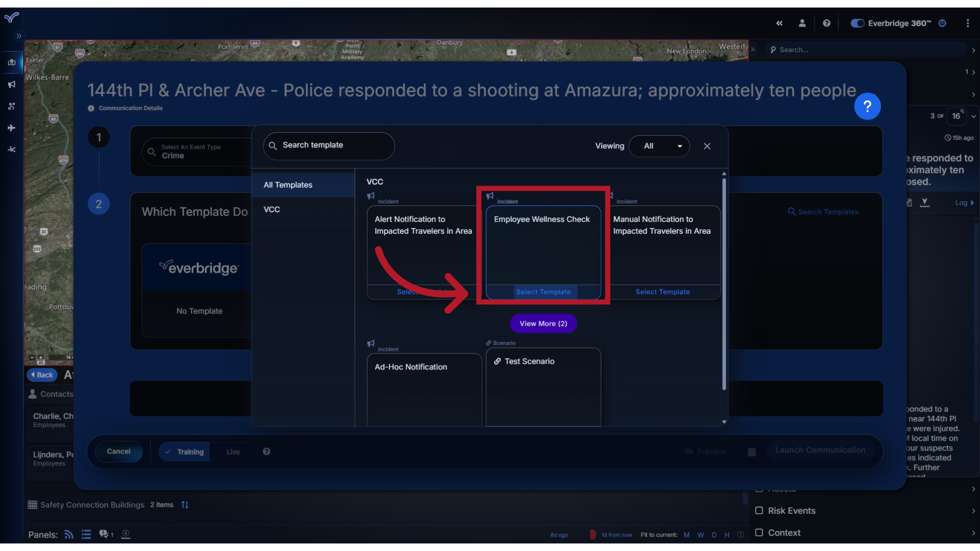Open the vertical three-dot menu
Image resolution: width=980 pixels, height=551 pixels.
click(967, 23)
